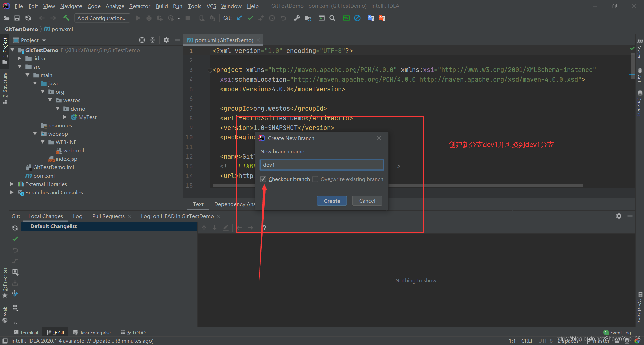Select the Local Changes tab
Image resolution: width=644 pixels, height=345 pixels.
click(46, 216)
